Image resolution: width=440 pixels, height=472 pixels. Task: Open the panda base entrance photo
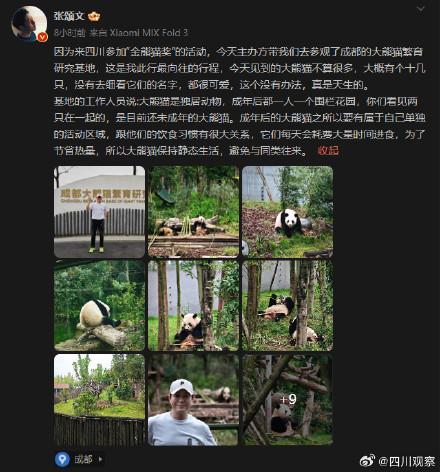pyautogui.click(x=99, y=212)
